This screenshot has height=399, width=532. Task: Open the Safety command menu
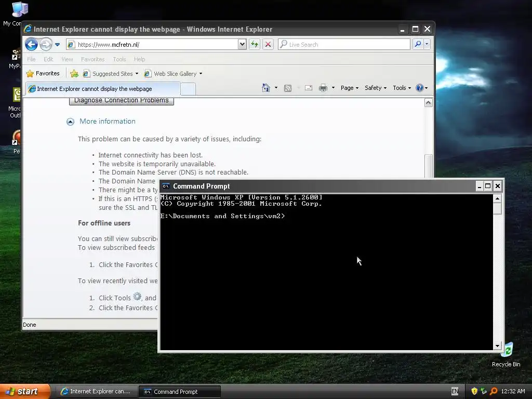click(x=375, y=88)
